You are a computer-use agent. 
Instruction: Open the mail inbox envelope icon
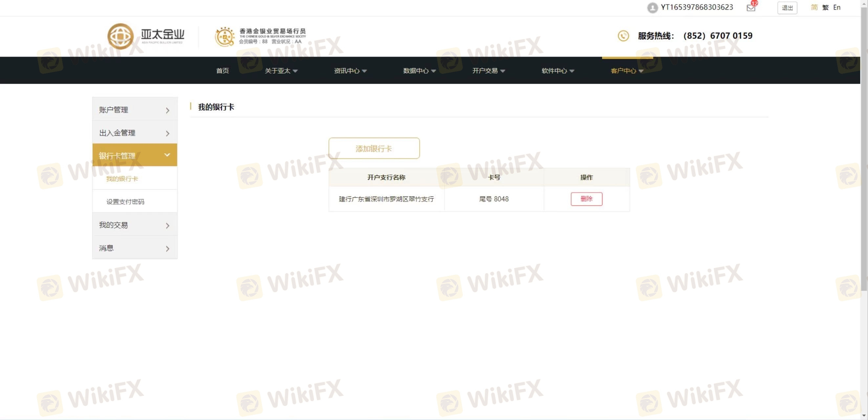[751, 8]
